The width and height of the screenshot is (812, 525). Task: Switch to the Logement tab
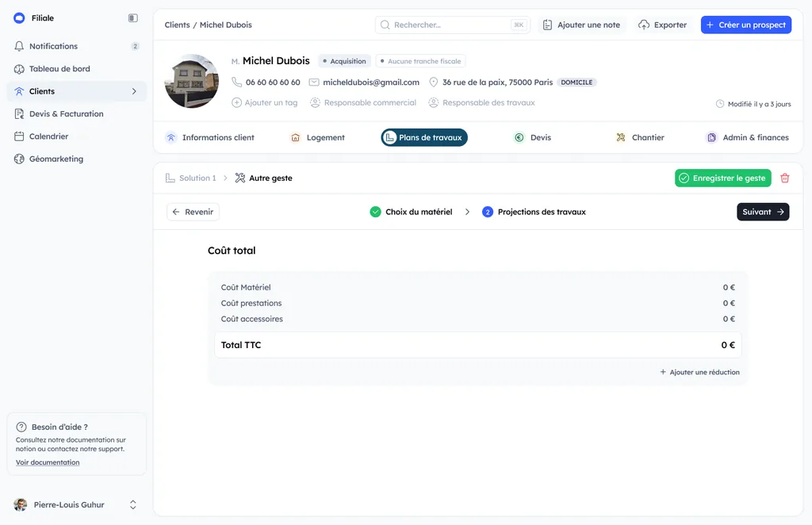[317, 137]
